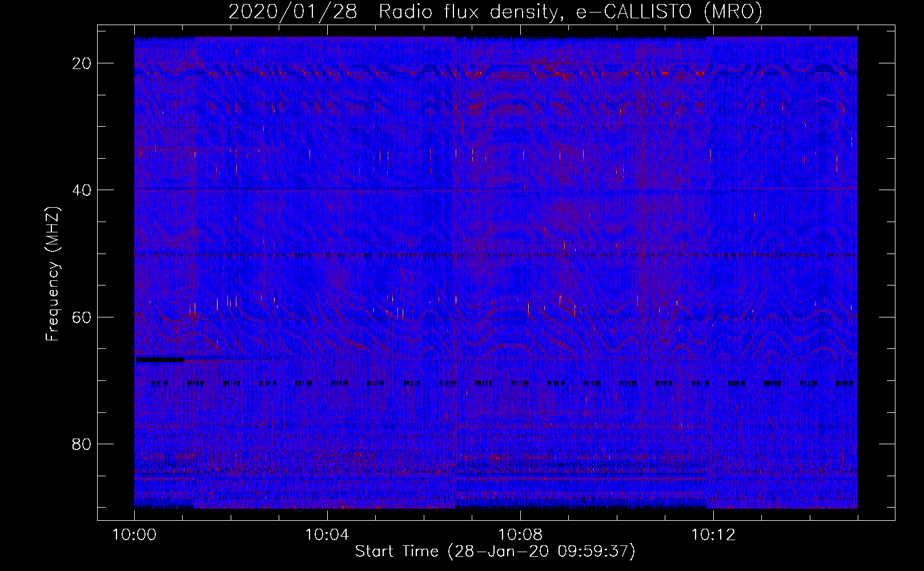Click the 10:12 time tick label
This screenshot has width=924, height=571.
coord(713,535)
